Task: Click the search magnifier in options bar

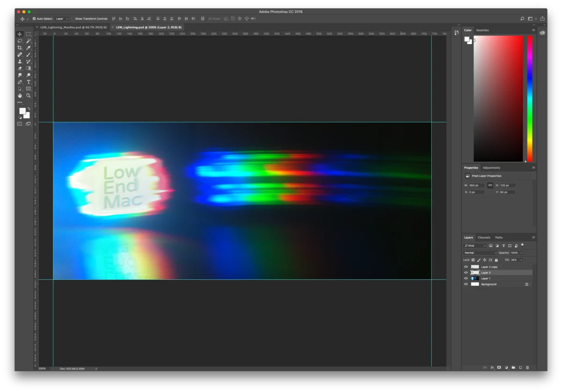Action: tap(522, 19)
